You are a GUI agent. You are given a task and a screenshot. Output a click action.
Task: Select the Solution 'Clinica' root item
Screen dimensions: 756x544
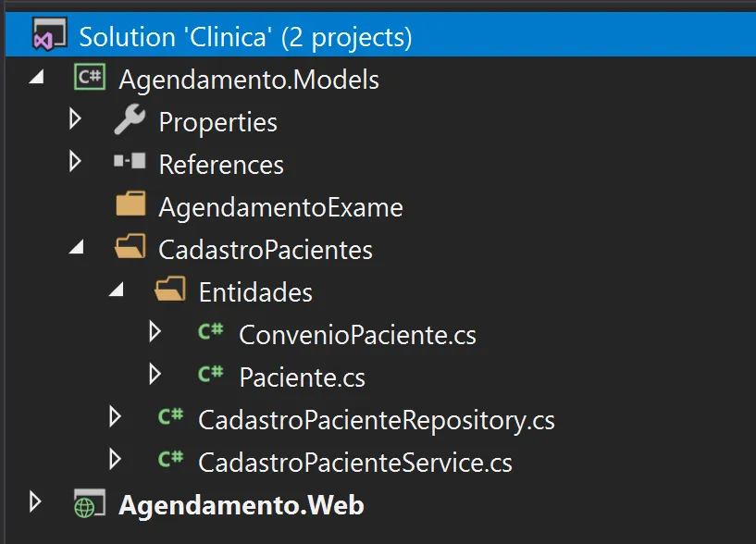tap(245, 37)
